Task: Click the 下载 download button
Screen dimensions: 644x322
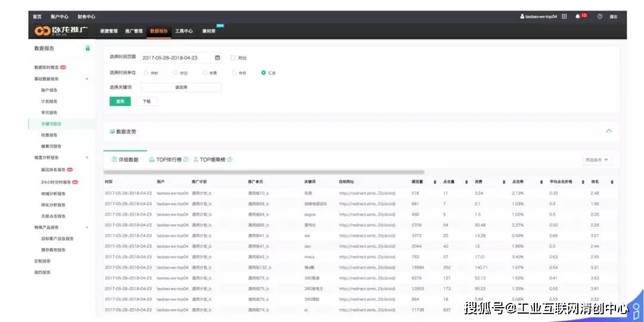Action: 147,101
